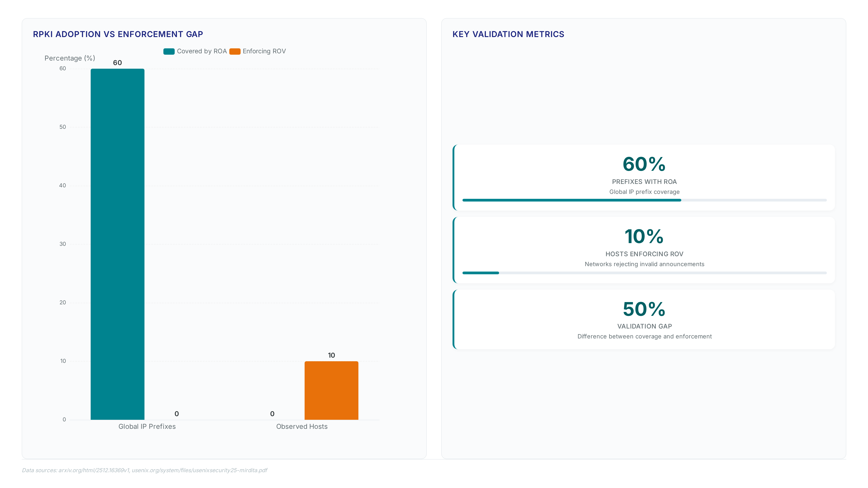Click the RPKI Adoption vs Enforcement Gap title

tap(118, 34)
